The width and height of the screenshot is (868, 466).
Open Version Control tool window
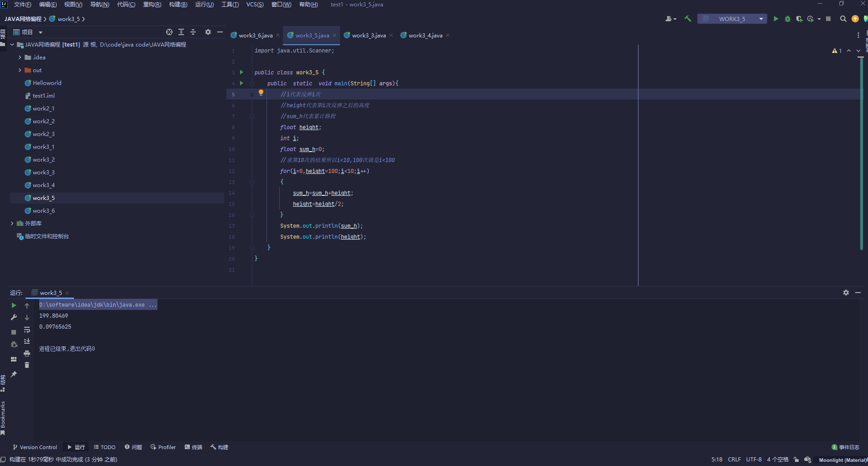coord(35,447)
